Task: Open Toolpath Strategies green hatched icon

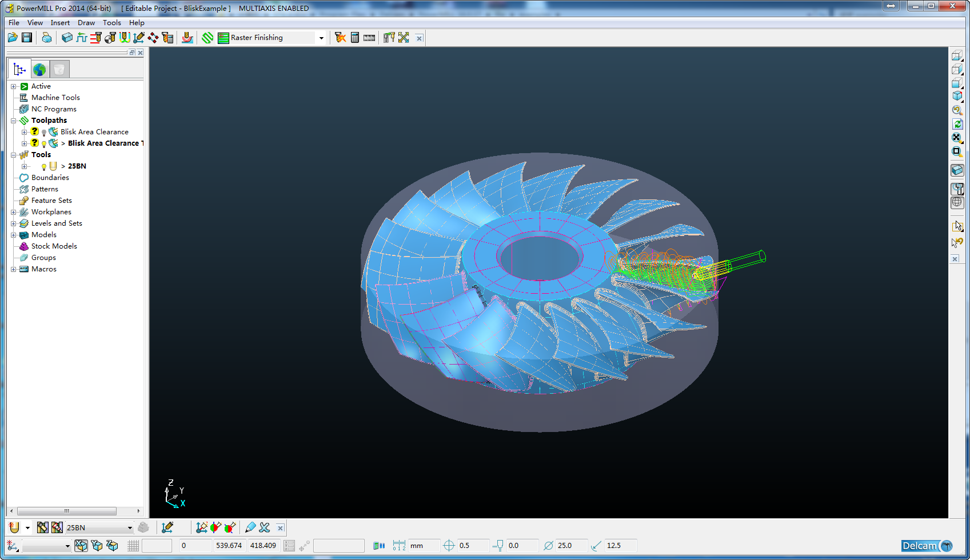Action: point(207,38)
